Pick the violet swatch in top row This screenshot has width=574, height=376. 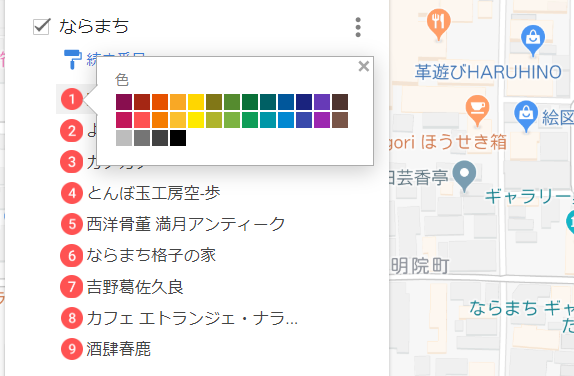click(x=322, y=102)
